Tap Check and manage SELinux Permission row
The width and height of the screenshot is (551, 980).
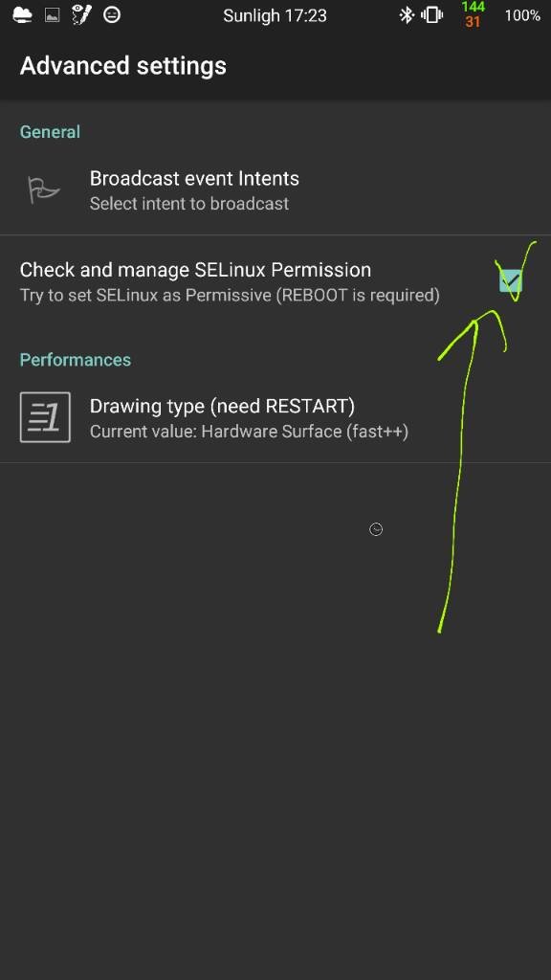coord(275,281)
